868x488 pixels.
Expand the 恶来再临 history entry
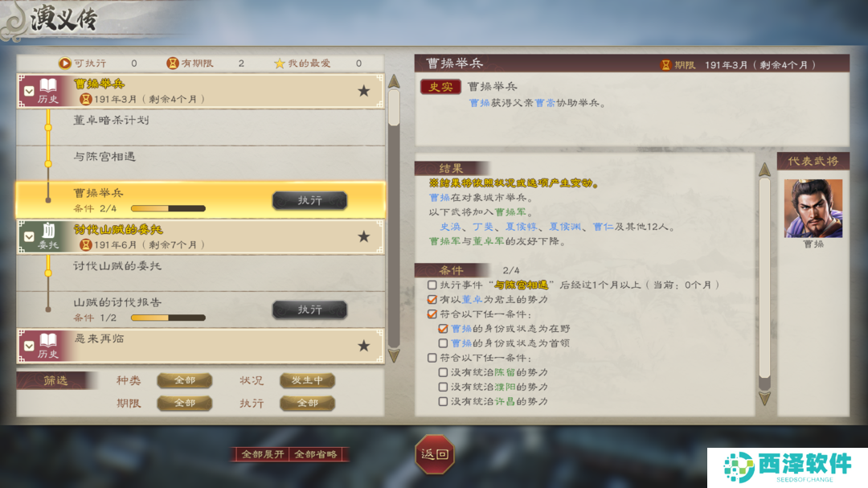coord(30,346)
